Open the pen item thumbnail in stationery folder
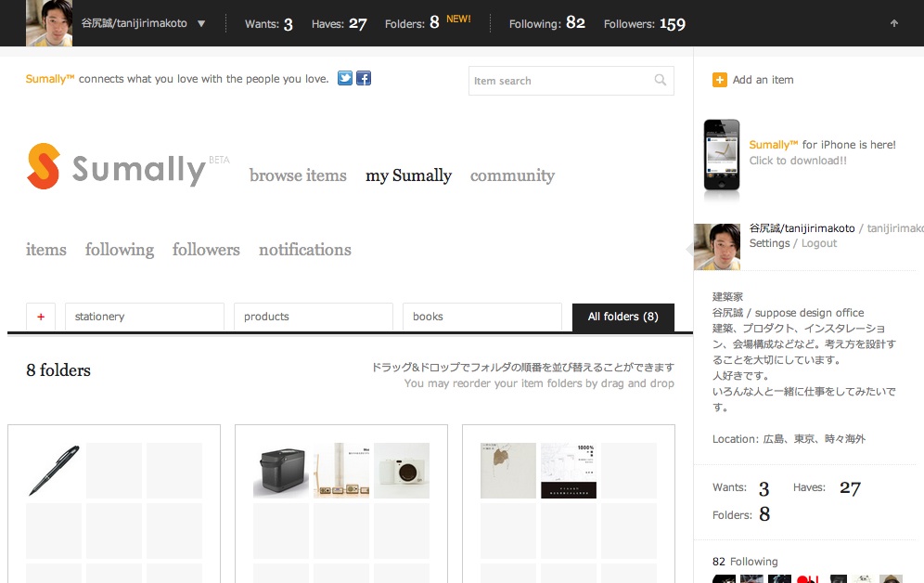924x583 pixels. pyautogui.click(x=54, y=471)
